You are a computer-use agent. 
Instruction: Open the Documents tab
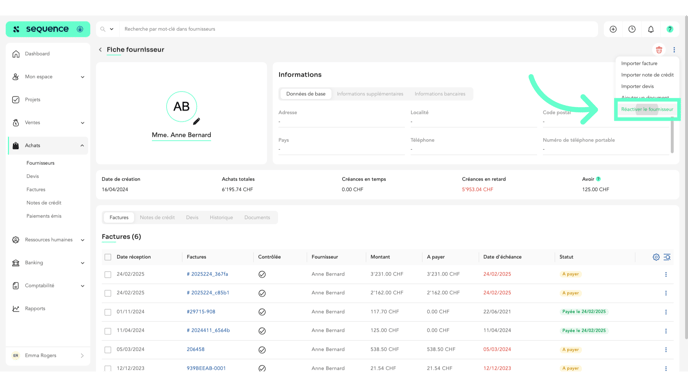[x=257, y=218]
